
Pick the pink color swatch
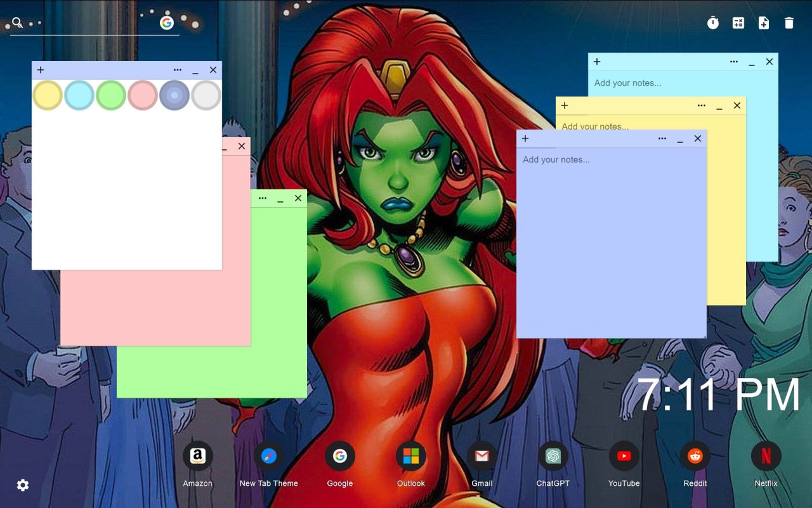143,95
